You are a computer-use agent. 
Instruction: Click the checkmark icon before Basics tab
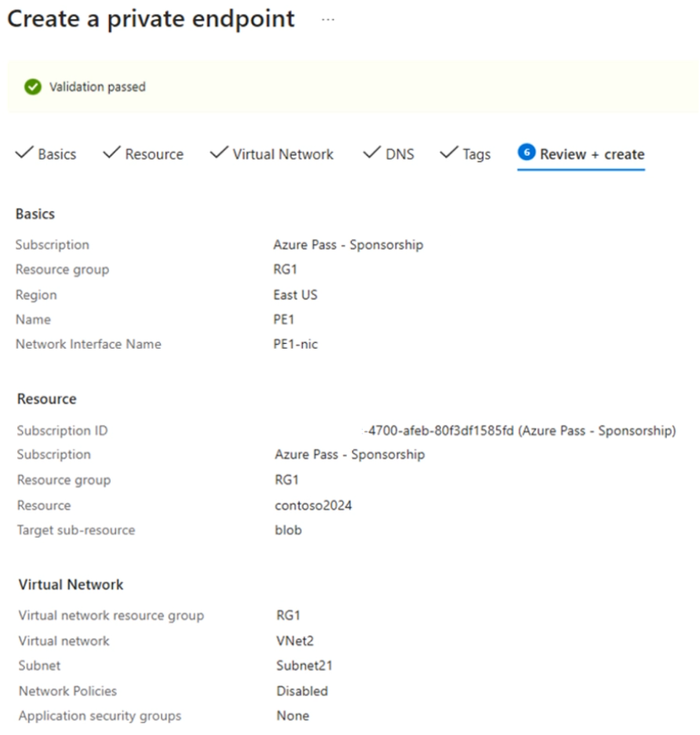pos(24,153)
